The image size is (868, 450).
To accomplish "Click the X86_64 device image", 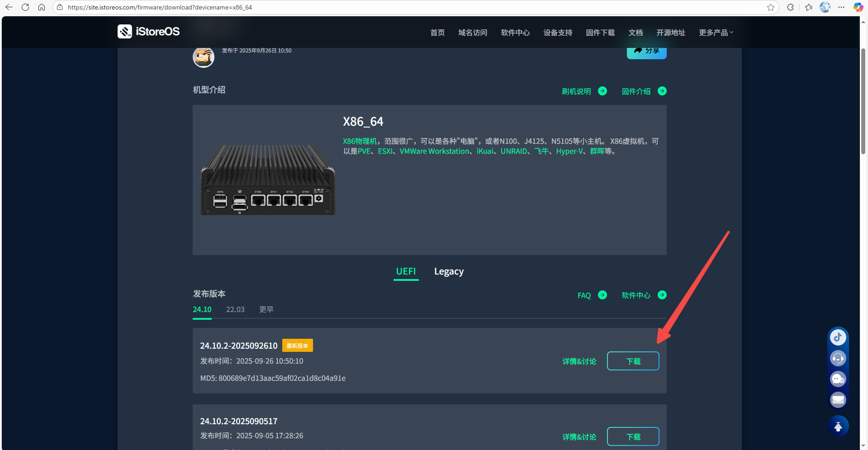I will tap(268, 180).
